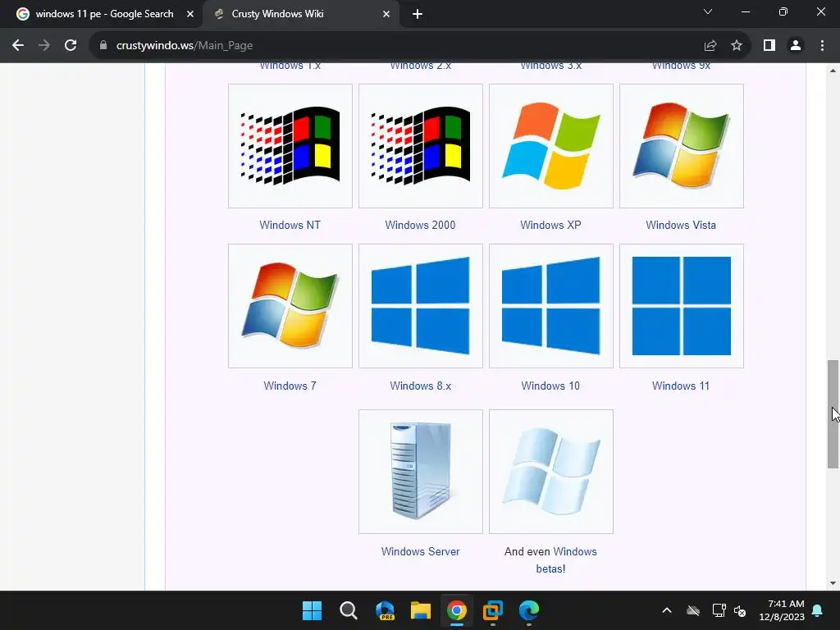The width and height of the screenshot is (840, 630).
Task: Open the Windows Server tower thumbnail
Action: [x=421, y=472]
